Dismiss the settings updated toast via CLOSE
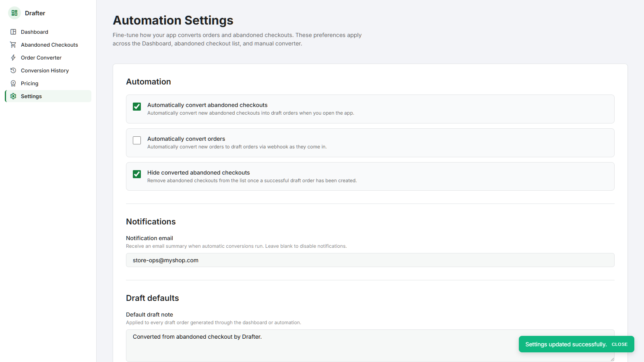644x362 pixels. pos(619,344)
